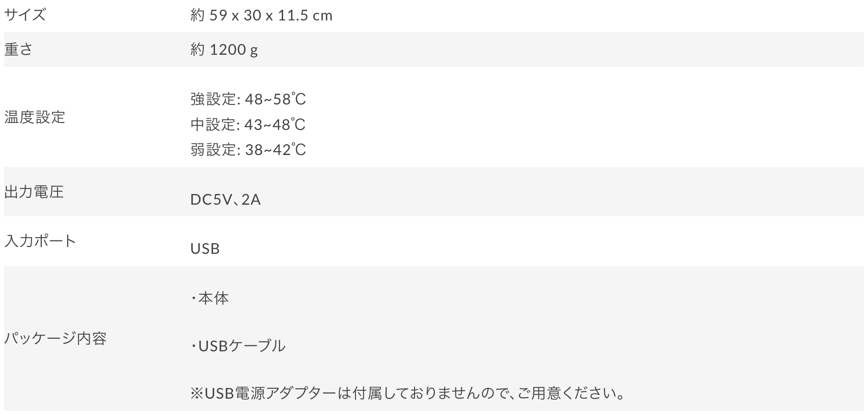The width and height of the screenshot is (868, 414).
Task: Select the 43~48℃ temperature range
Action: click(275, 124)
